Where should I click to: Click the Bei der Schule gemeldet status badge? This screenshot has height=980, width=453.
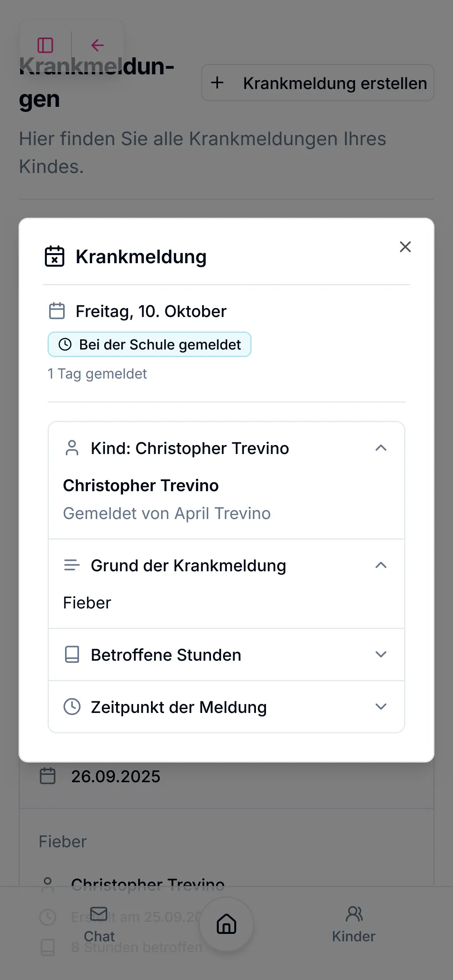point(149,344)
